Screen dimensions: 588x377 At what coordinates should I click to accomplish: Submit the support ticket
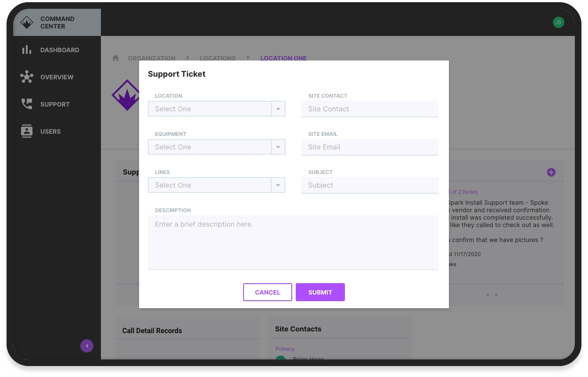pyautogui.click(x=320, y=292)
